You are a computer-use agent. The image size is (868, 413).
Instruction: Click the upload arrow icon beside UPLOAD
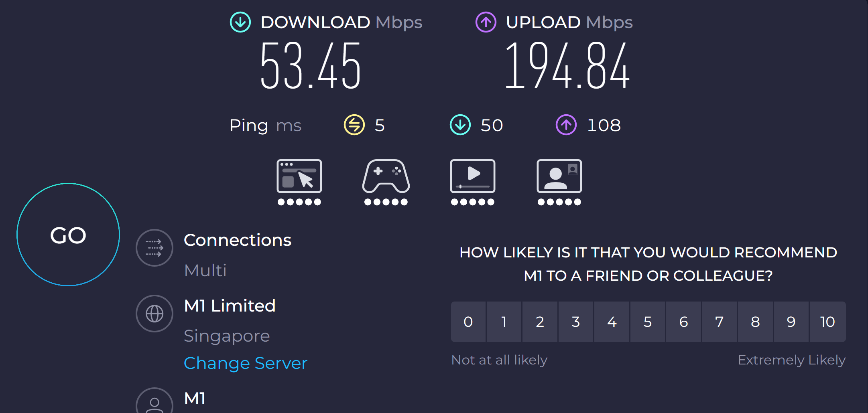click(x=486, y=22)
